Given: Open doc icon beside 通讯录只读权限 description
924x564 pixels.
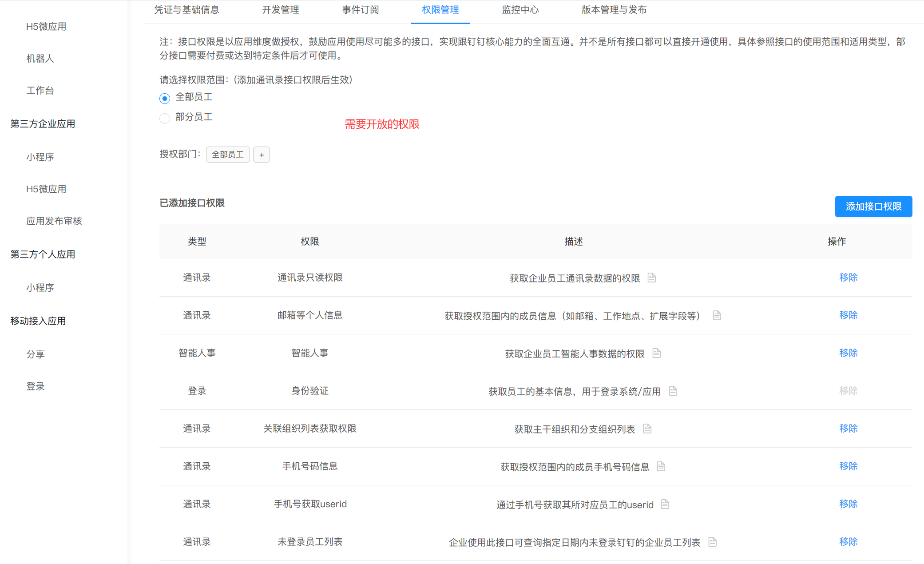Looking at the screenshot, I should click(651, 278).
